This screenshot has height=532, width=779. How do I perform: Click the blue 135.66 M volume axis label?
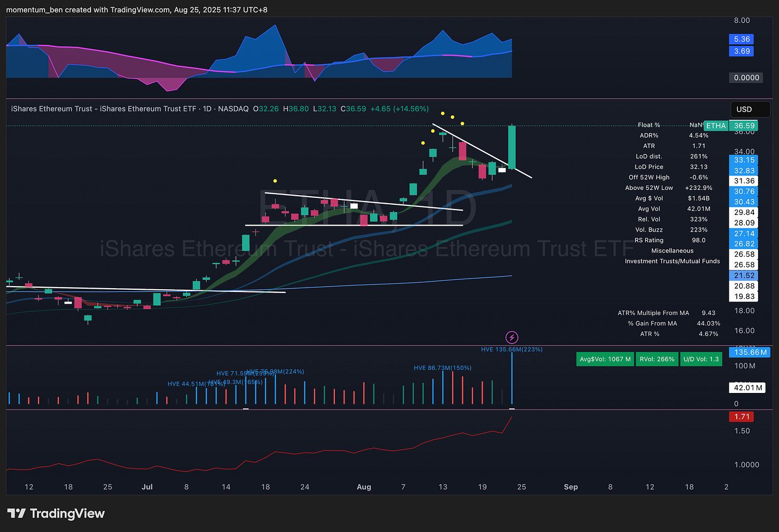(x=750, y=352)
